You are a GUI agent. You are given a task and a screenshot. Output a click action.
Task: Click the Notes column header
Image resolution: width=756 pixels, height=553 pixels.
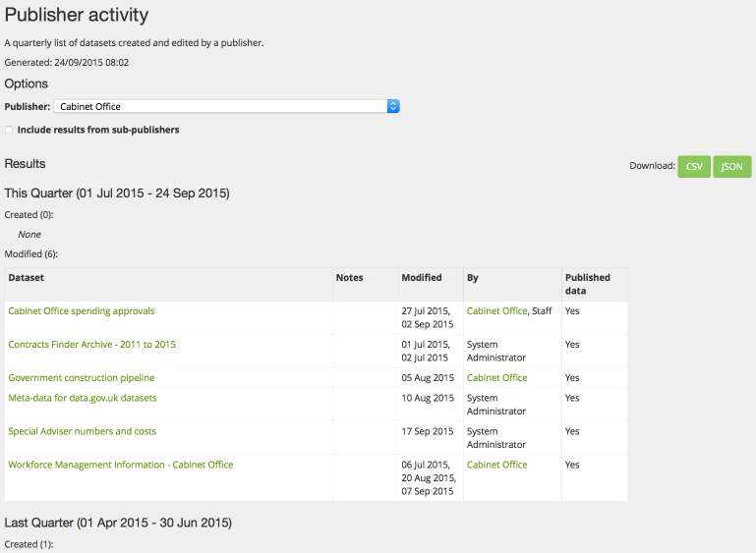[x=350, y=277]
